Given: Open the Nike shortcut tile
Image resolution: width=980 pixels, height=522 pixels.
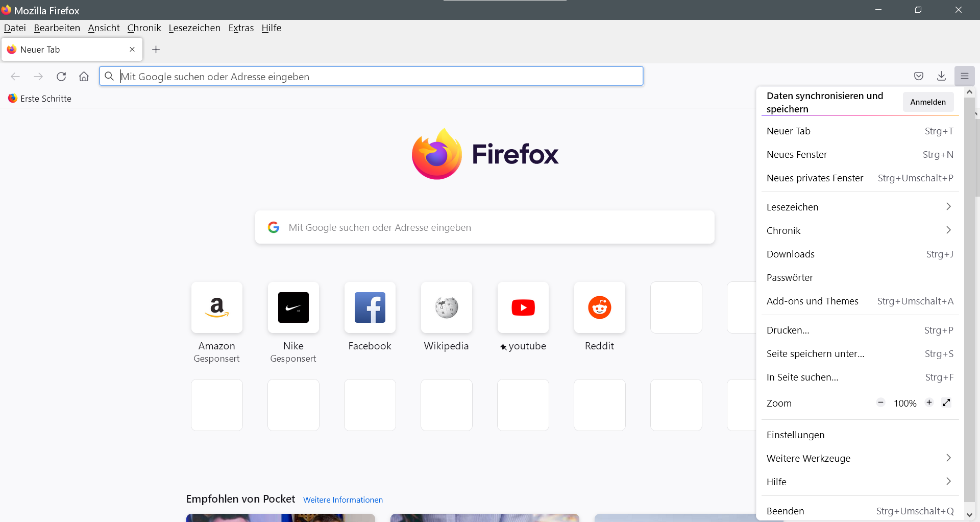Looking at the screenshot, I should point(293,307).
